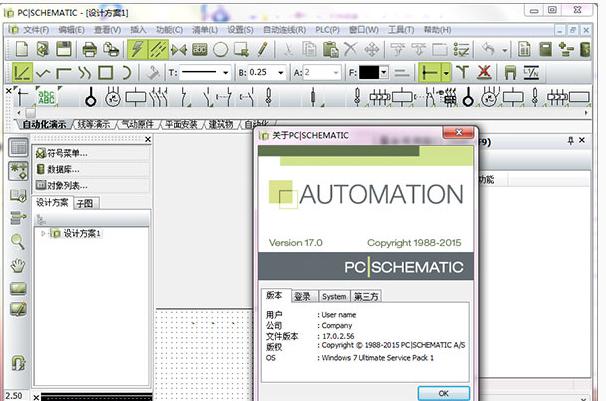606x401 pixels.
Task: Open the F color dropdown arrow
Action: [384, 73]
